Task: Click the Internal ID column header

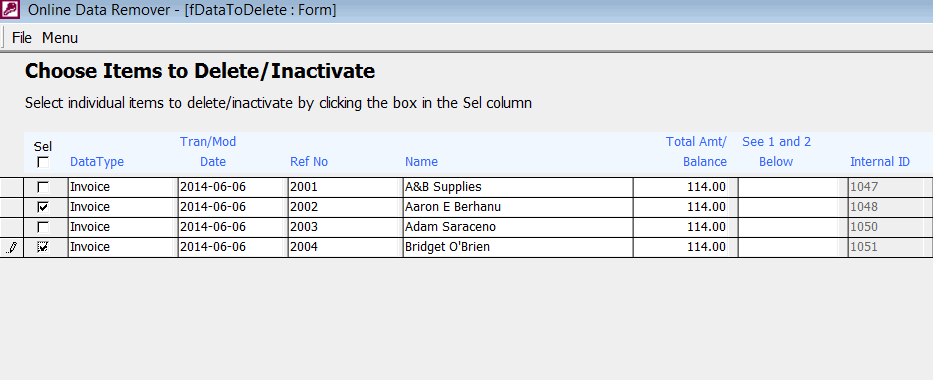Action: (880, 162)
